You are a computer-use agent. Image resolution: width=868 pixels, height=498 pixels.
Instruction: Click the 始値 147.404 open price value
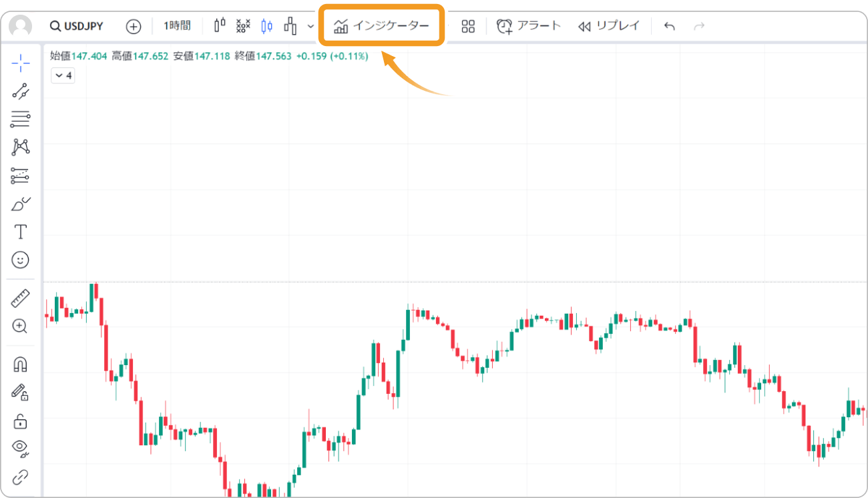pyautogui.click(x=79, y=56)
